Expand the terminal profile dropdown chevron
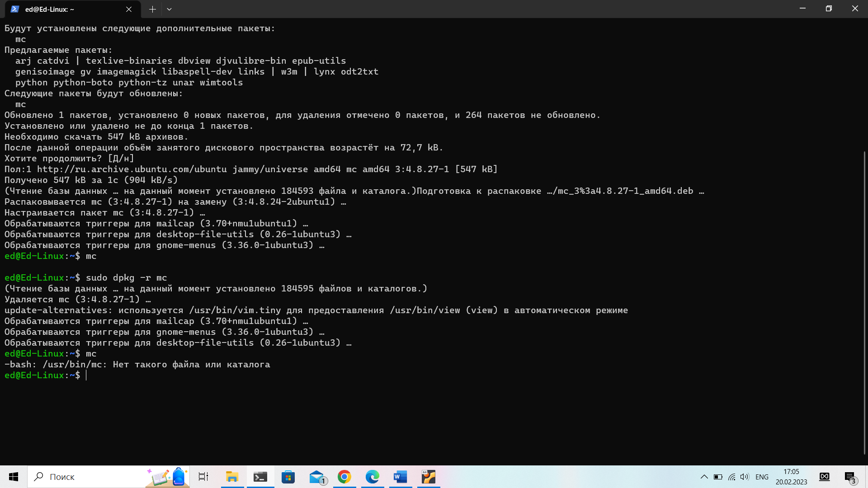Viewport: 868px width, 488px height. pyautogui.click(x=169, y=9)
